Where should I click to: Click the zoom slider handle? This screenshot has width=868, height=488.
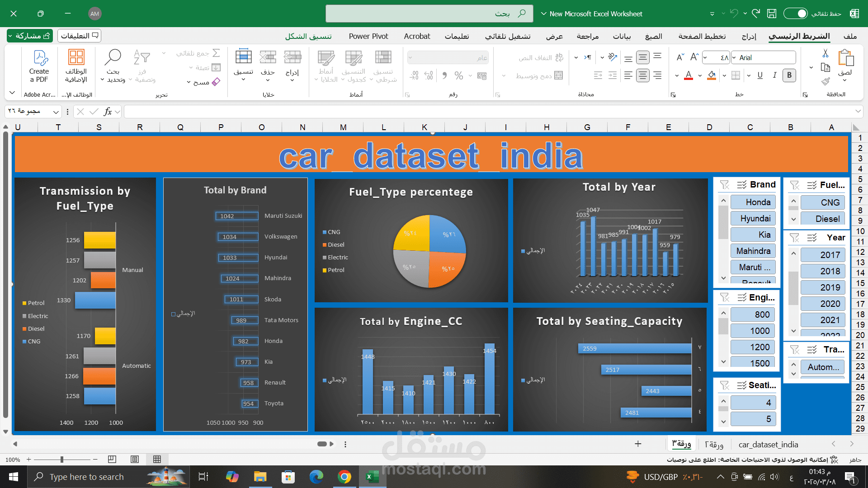(62, 460)
